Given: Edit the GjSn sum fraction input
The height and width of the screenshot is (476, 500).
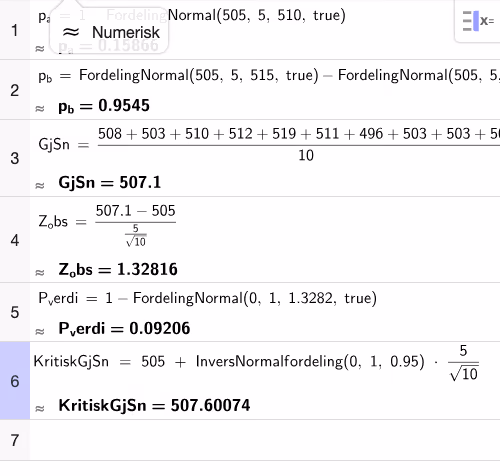Looking at the screenshot, I should [x=269, y=145].
